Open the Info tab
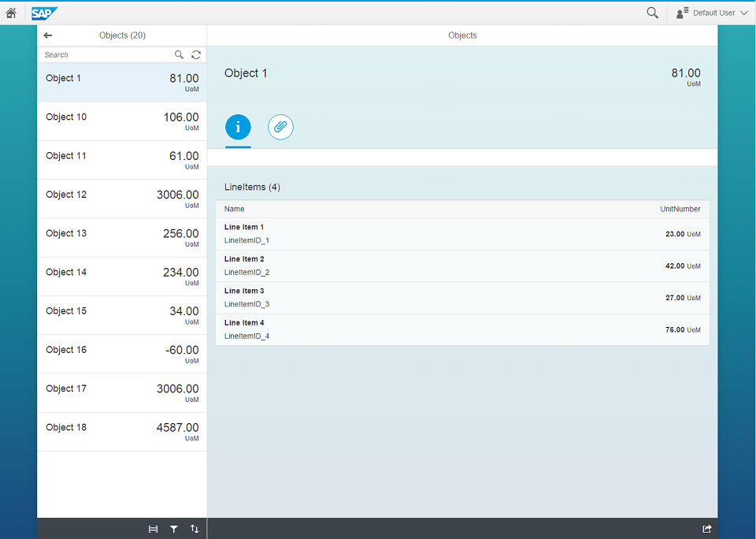 pos(238,127)
